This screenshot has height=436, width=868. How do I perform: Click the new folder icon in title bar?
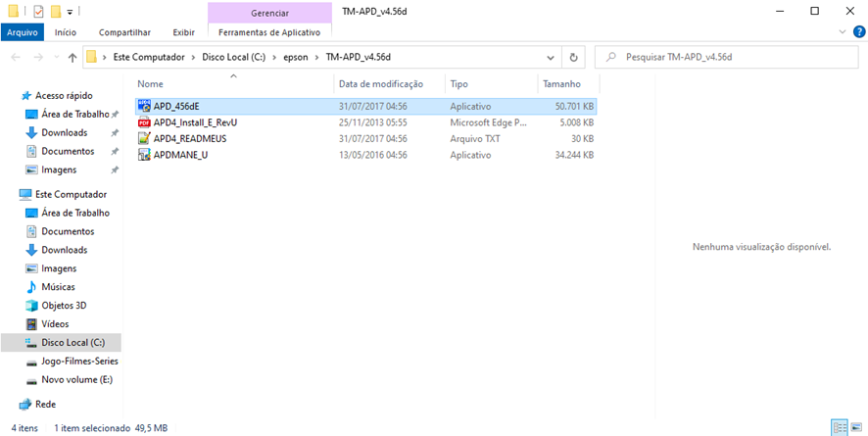[x=56, y=11]
